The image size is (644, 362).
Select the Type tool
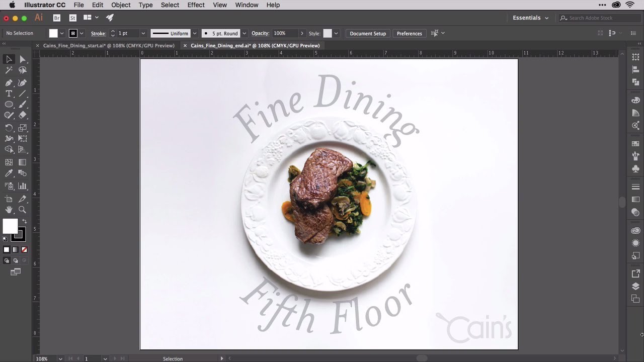pyautogui.click(x=9, y=94)
